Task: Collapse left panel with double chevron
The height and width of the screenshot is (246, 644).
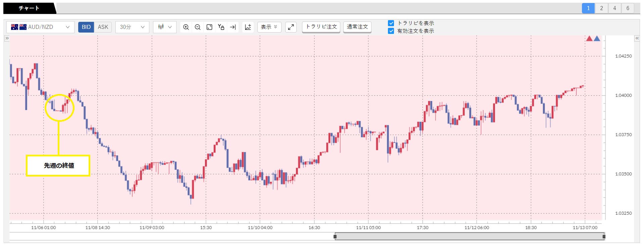Action: point(7,38)
